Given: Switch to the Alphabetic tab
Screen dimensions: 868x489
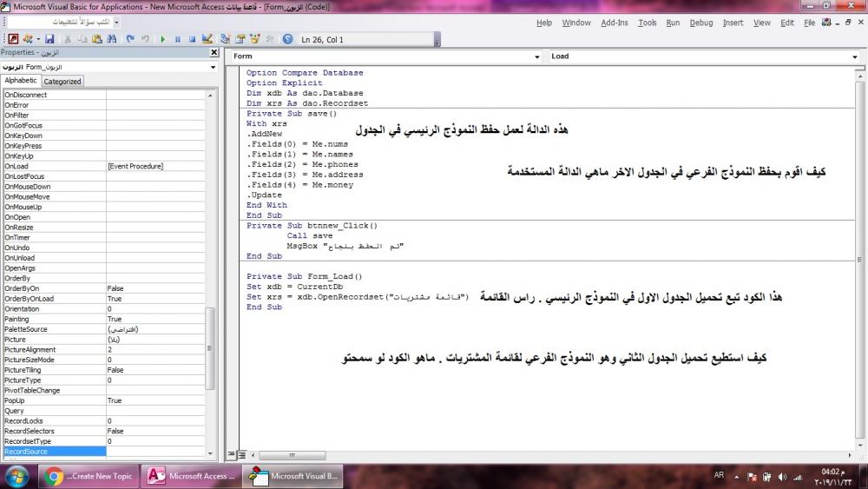Looking at the screenshot, I should [21, 80].
